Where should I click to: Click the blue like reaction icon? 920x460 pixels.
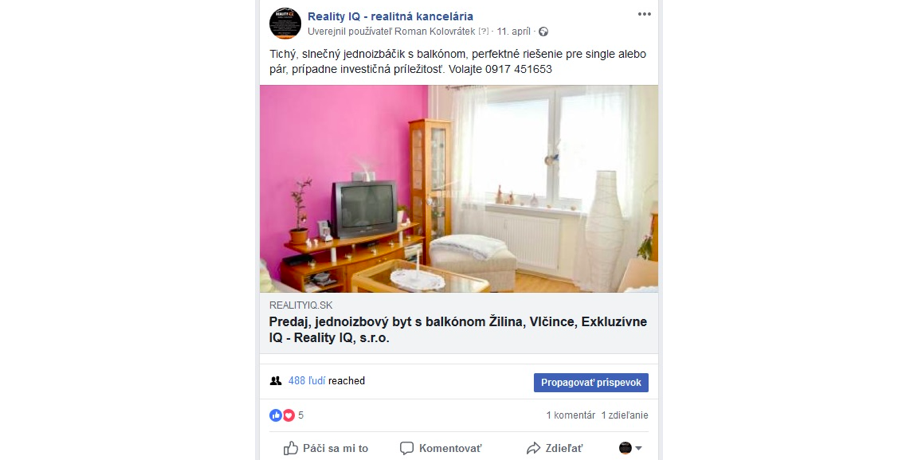[x=276, y=415]
